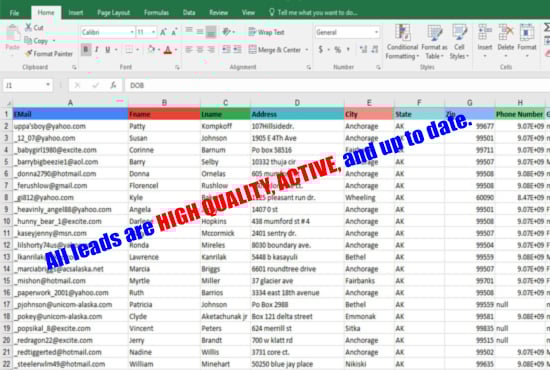Align text right
Image resolution: width=550 pixels, height=370 pixels.
click(211, 49)
